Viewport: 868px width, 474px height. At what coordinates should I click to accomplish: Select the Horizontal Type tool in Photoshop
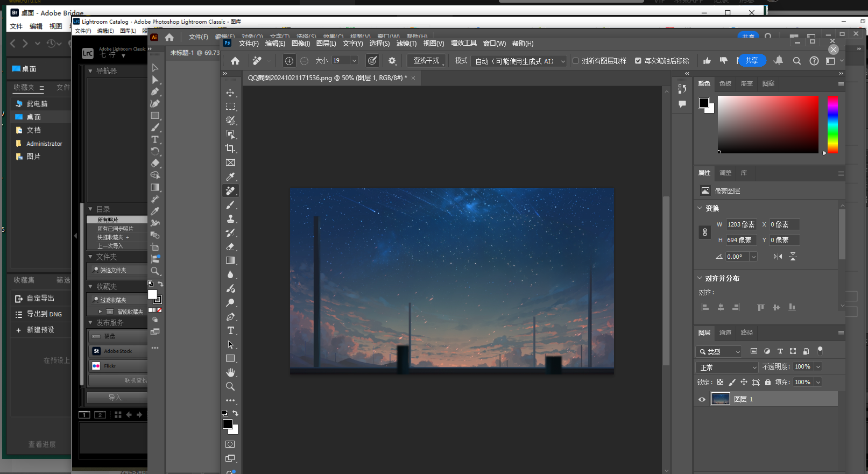click(230, 330)
